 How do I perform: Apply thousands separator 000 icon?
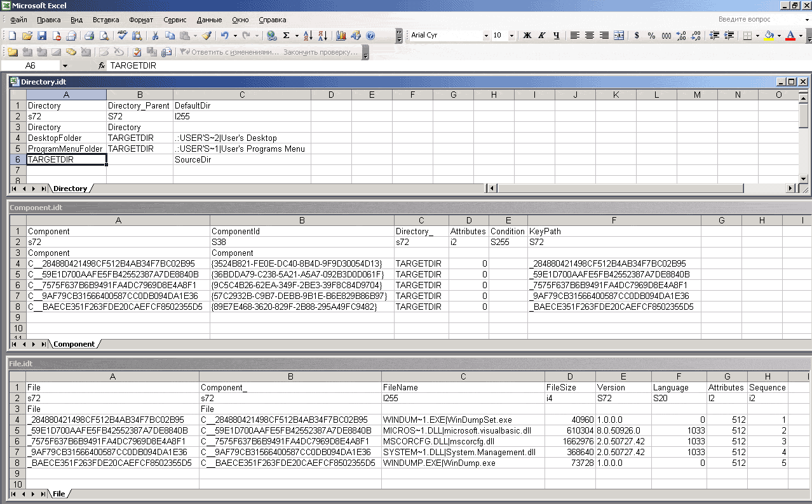(x=666, y=36)
